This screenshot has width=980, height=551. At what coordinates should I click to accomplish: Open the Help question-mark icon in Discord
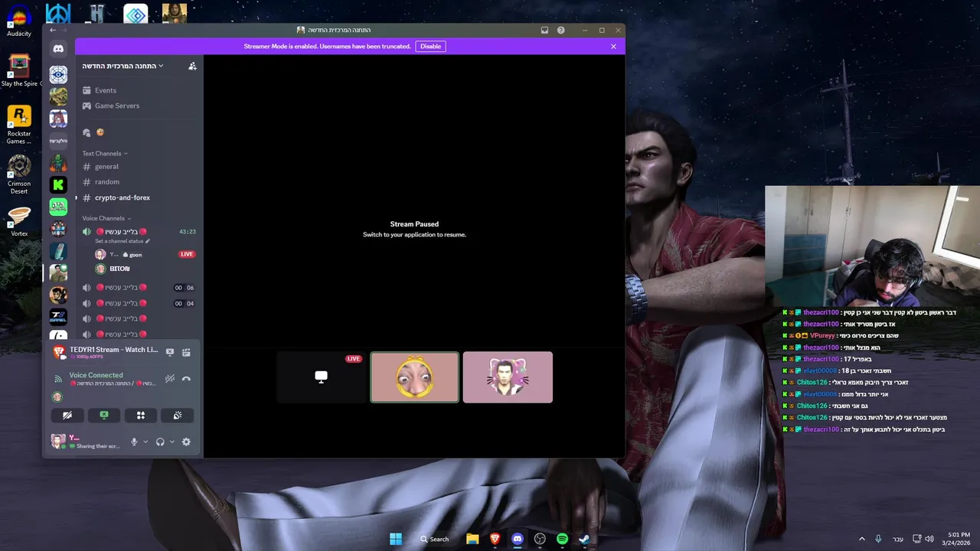pyautogui.click(x=561, y=30)
